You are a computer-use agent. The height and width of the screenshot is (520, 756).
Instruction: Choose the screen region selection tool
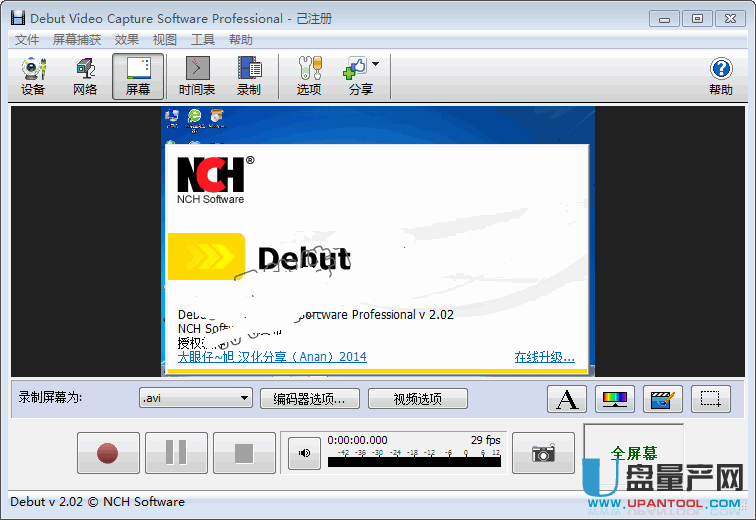[711, 399]
